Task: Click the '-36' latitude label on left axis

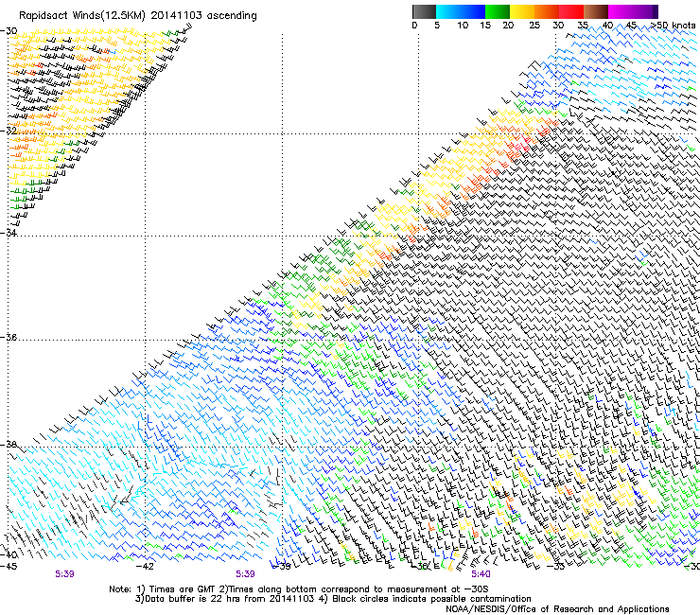Action: point(9,337)
